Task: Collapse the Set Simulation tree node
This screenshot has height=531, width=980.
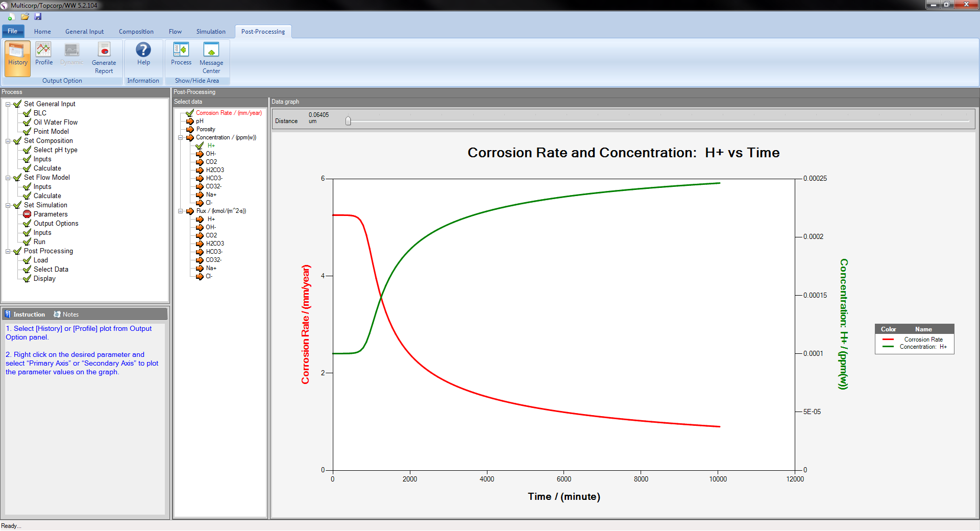Action: coord(8,205)
